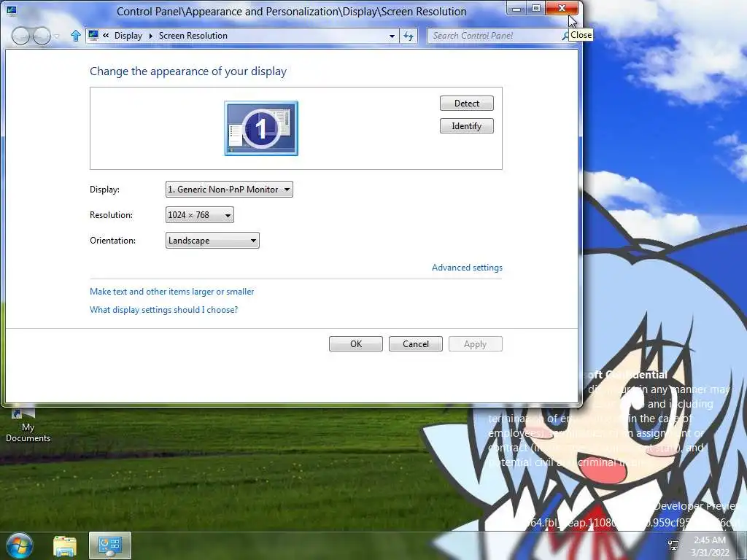747x560 pixels.
Task: Click the Forward navigation arrow button
Action: (x=42, y=36)
